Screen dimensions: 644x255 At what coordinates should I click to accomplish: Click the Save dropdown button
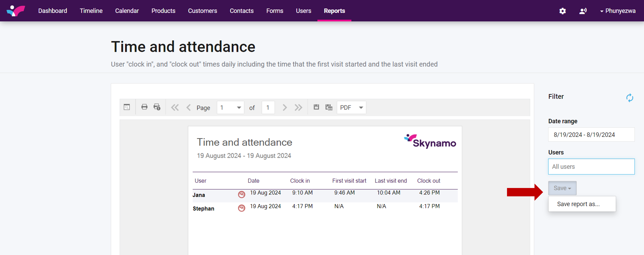coord(562,188)
